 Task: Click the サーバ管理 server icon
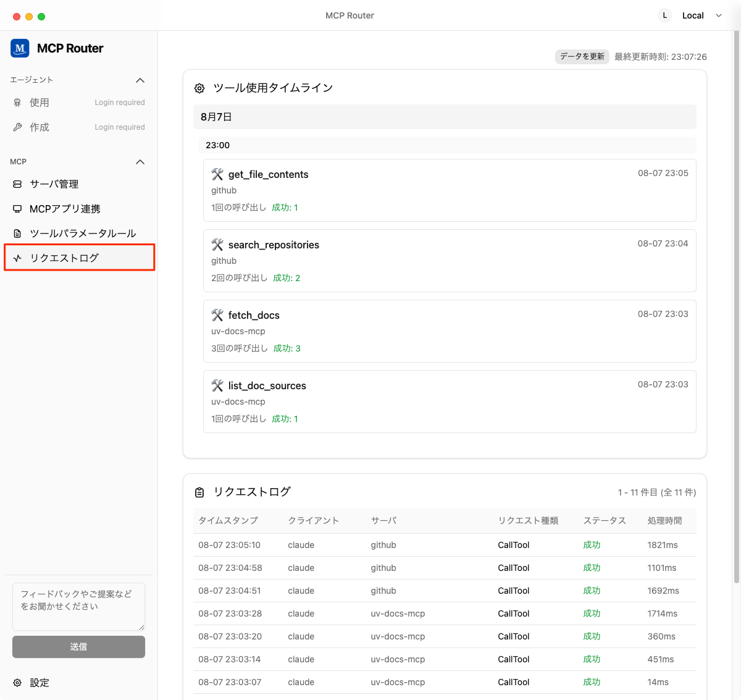(x=17, y=184)
